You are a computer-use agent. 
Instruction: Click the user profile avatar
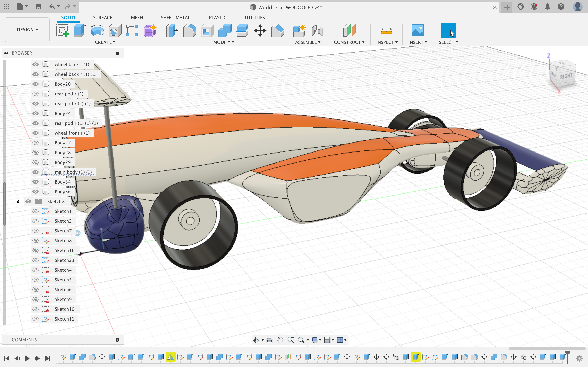578,7
